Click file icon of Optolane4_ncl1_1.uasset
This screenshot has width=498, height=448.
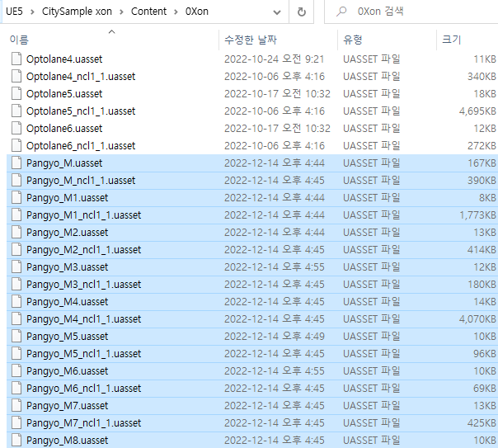tap(16, 76)
